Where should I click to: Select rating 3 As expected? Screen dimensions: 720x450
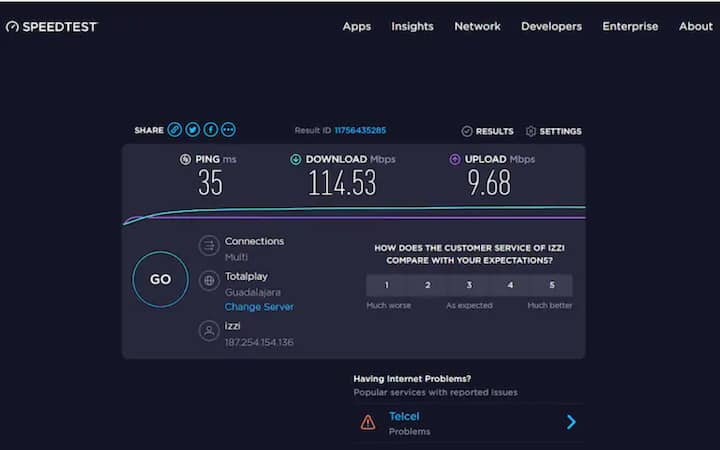tap(469, 286)
